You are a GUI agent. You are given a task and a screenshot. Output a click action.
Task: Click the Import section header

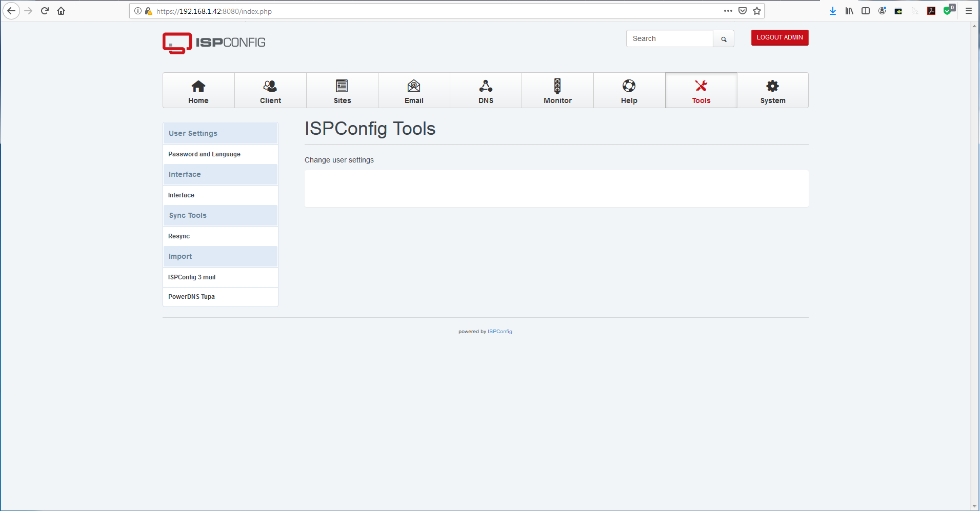tap(221, 256)
